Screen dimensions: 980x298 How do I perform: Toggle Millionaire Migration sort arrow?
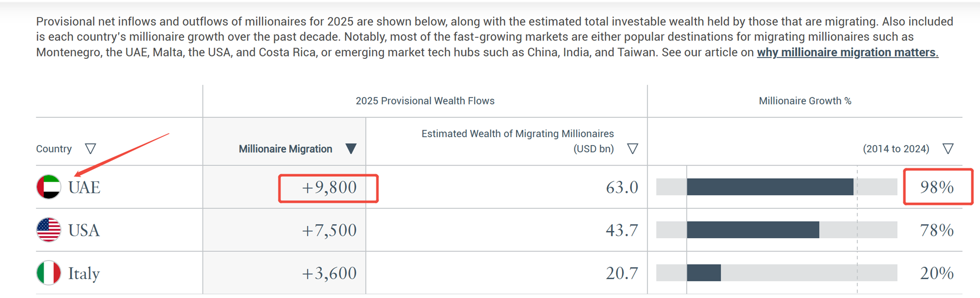pos(351,149)
